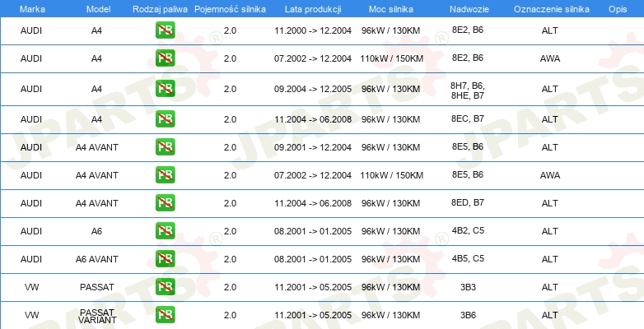
Task: Click the Lata produkcji column header
Action: pos(313,9)
